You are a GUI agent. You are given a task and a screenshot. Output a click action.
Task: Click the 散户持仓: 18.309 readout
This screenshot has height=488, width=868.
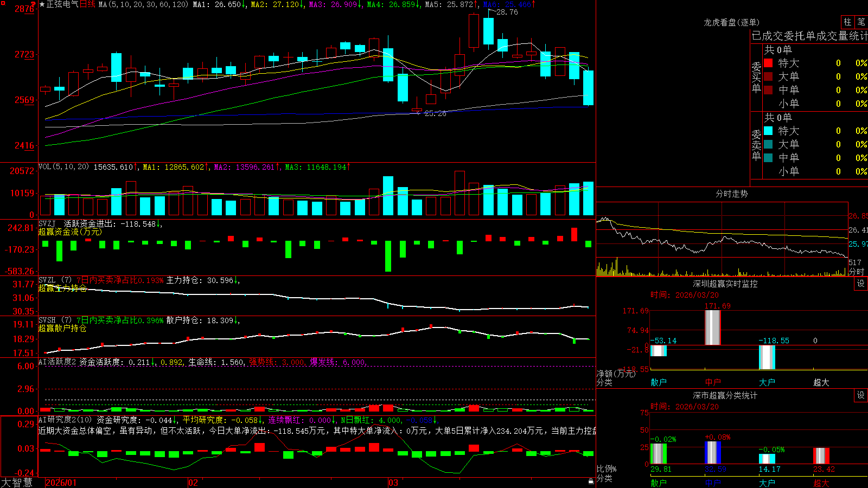(x=203, y=320)
